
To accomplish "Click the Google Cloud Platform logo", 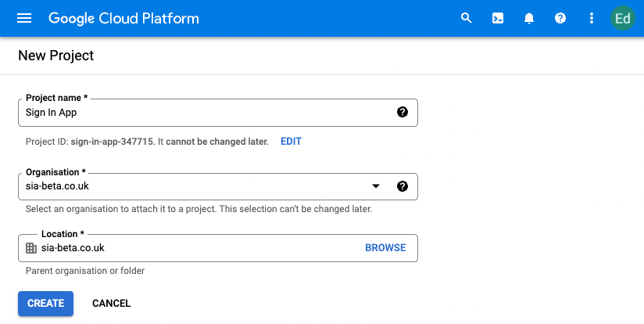I will click(x=123, y=19).
